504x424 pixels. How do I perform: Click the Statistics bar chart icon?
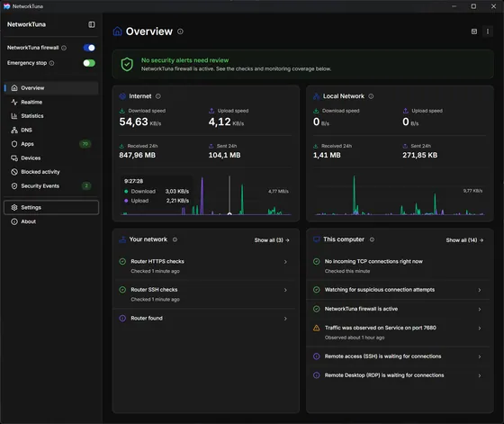(x=14, y=116)
